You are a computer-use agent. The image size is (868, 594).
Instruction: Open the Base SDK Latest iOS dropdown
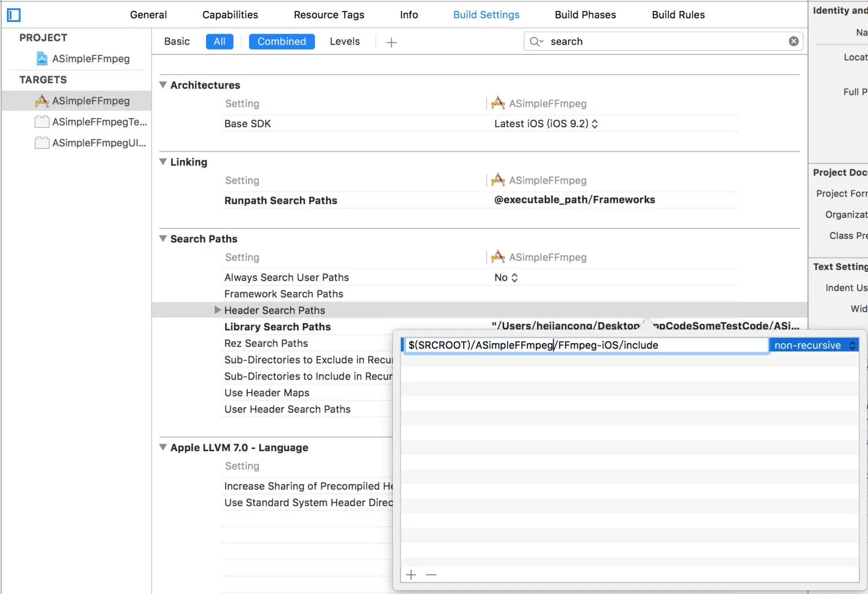(x=546, y=124)
